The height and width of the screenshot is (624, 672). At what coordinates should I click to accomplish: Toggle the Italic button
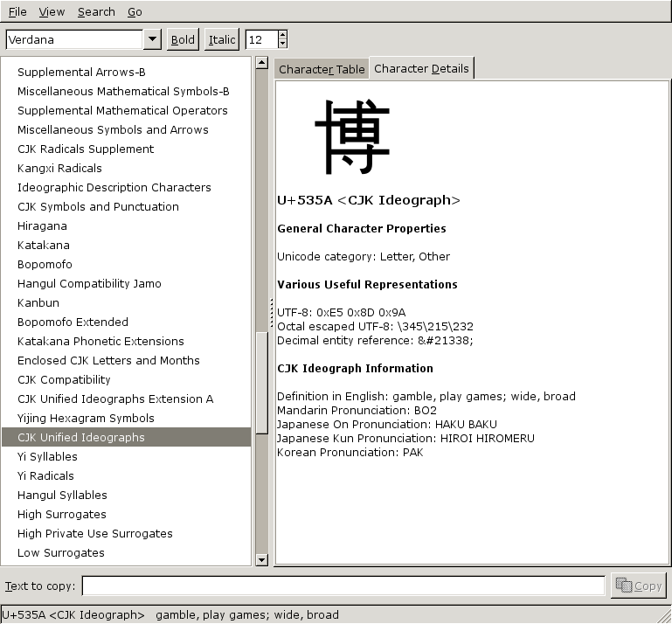[x=222, y=40]
